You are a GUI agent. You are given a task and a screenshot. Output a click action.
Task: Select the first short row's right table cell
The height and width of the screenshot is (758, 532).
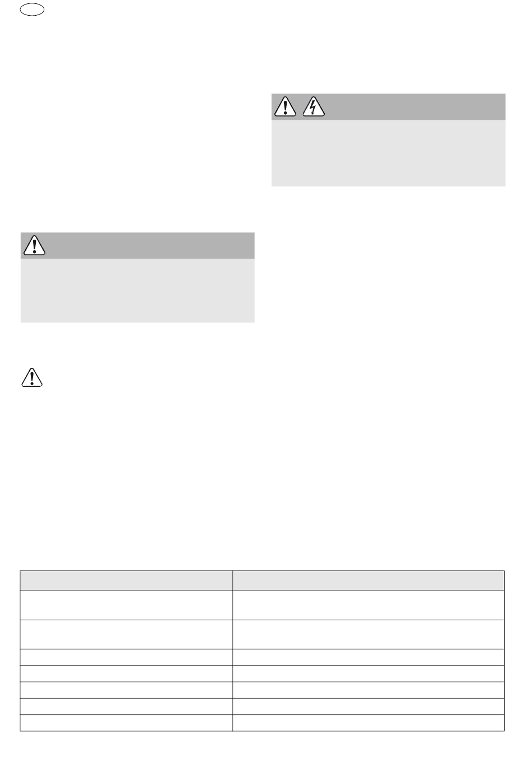pyautogui.click(x=368, y=657)
